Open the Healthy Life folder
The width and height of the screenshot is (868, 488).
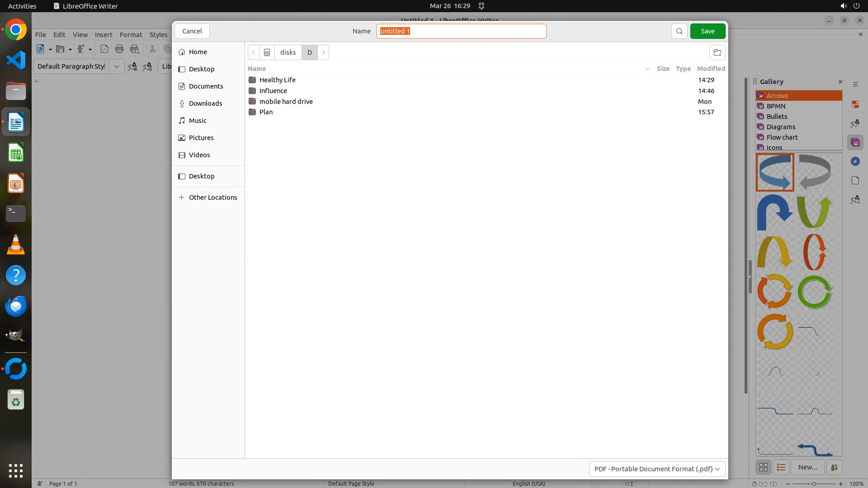[x=277, y=80]
